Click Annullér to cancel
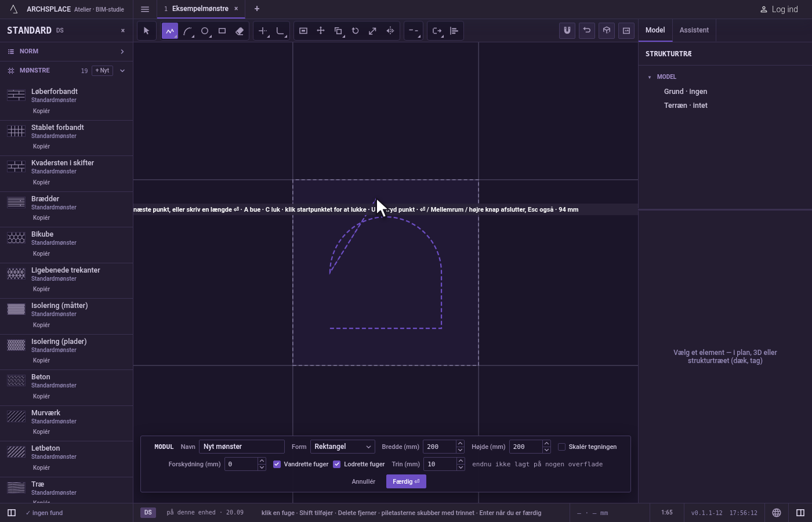The height and width of the screenshot is (522, 812). [364, 481]
